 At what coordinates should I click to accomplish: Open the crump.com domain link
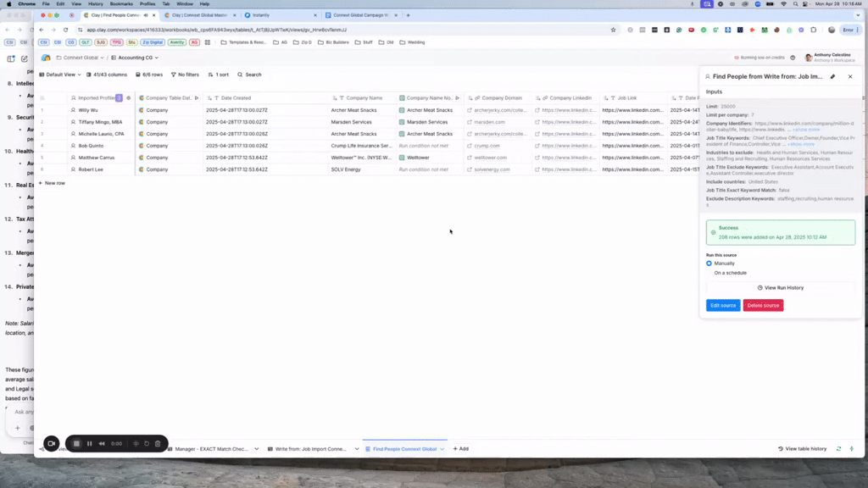[x=487, y=146]
